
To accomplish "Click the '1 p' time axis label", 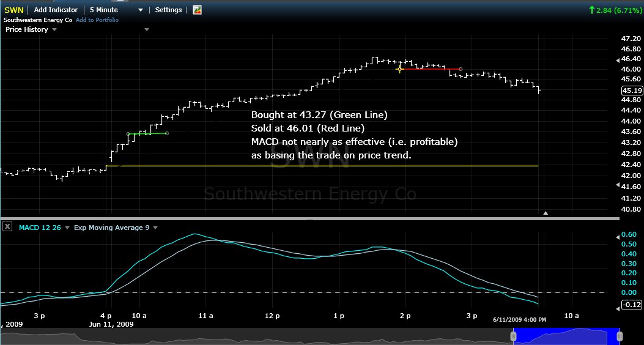I will click(339, 316).
